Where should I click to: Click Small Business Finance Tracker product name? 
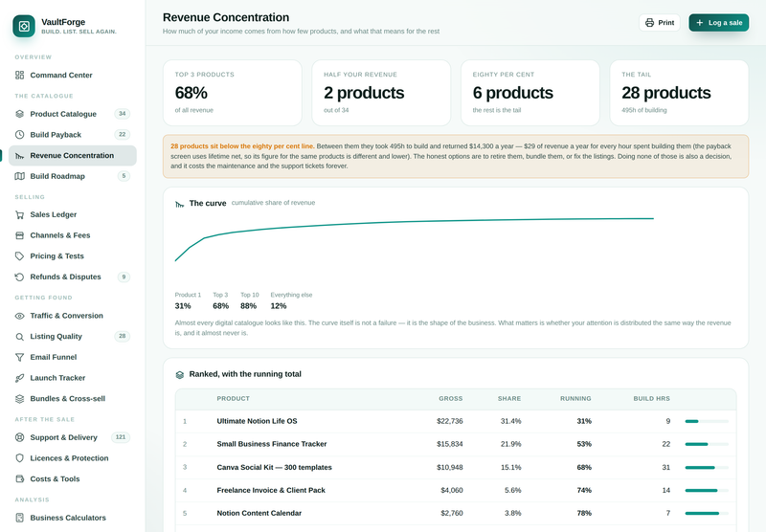tap(272, 444)
